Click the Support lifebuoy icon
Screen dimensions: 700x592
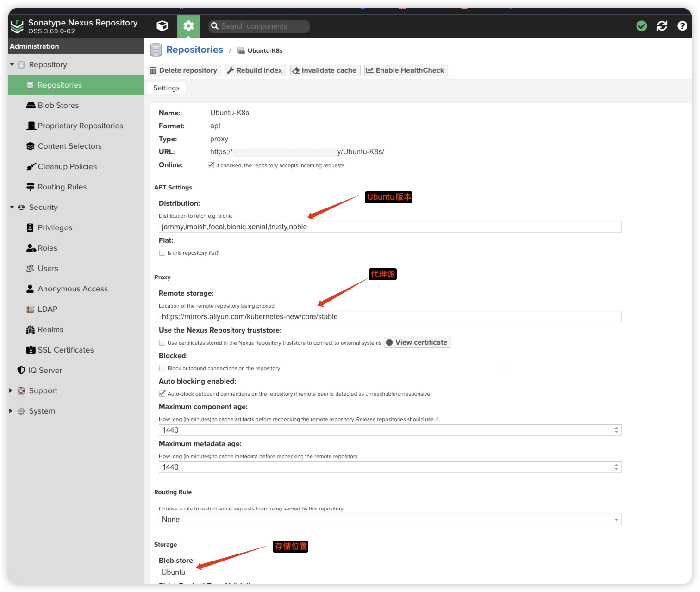pyautogui.click(x=21, y=390)
